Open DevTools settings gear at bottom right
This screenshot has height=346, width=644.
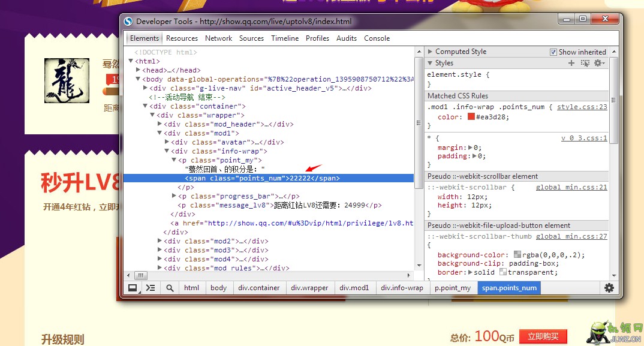[609, 288]
